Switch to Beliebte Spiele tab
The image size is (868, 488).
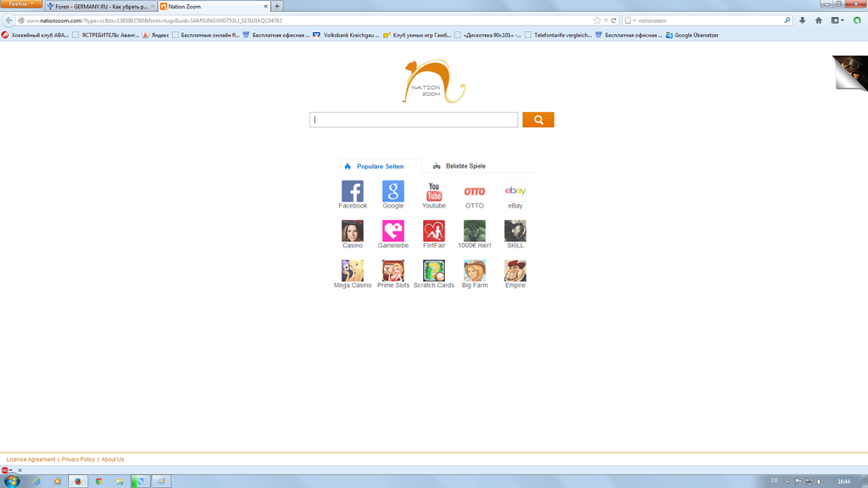pos(459,166)
